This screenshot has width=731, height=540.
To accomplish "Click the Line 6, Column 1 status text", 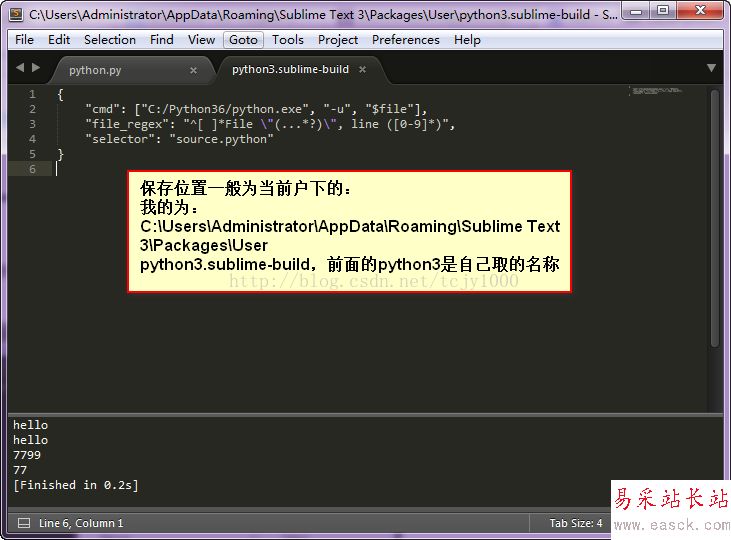I will coord(81,523).
